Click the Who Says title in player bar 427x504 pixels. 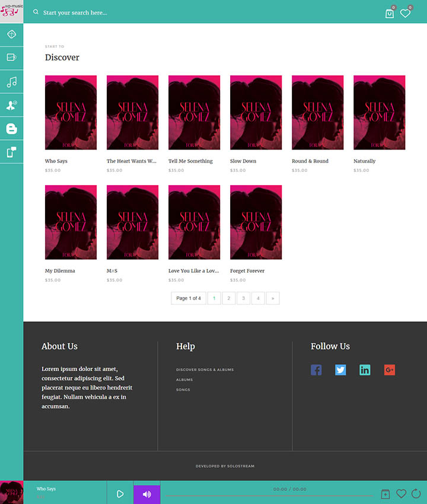[46, 489]
